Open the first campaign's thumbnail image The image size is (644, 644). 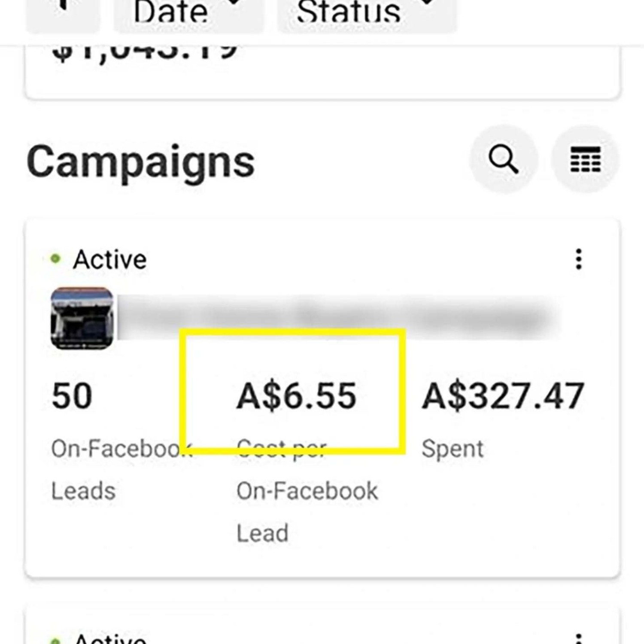[82, 318]
